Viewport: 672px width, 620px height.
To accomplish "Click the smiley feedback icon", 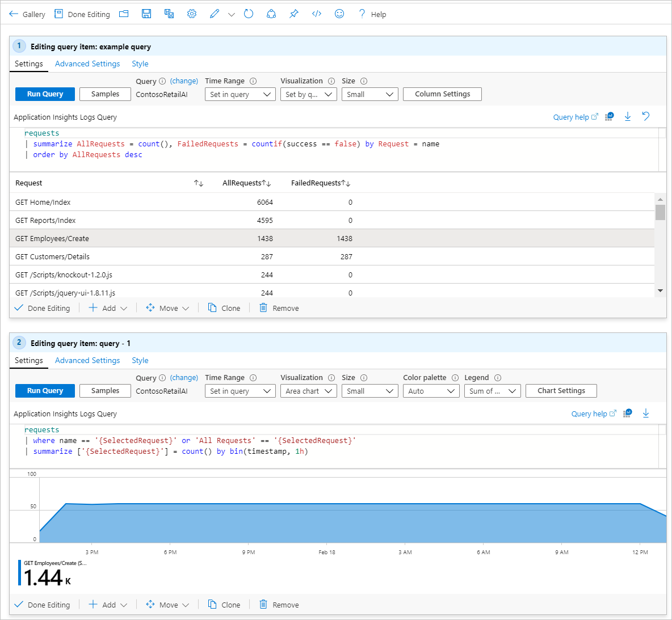I will [339, 14].
